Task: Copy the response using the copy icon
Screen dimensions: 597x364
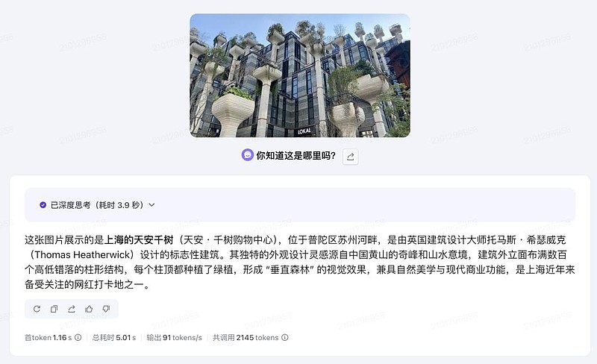Action: (x=54, y=309)
